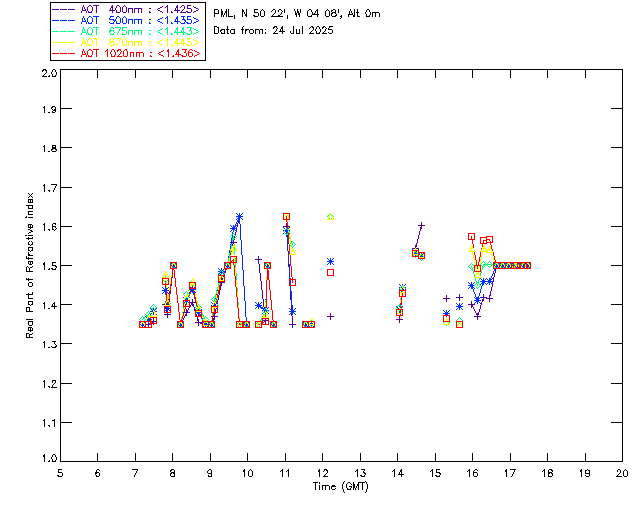Click the purple dashed line sample in legend

(x=64, y=9)
